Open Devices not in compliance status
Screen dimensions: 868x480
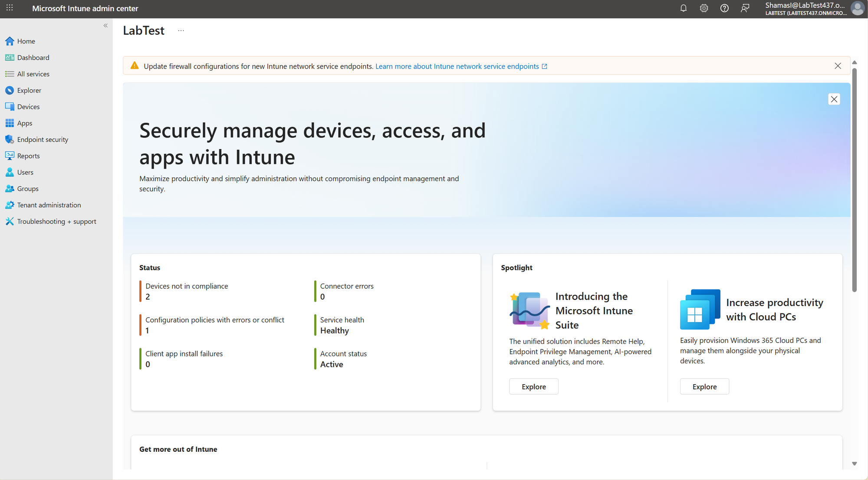tap(187, 286)
